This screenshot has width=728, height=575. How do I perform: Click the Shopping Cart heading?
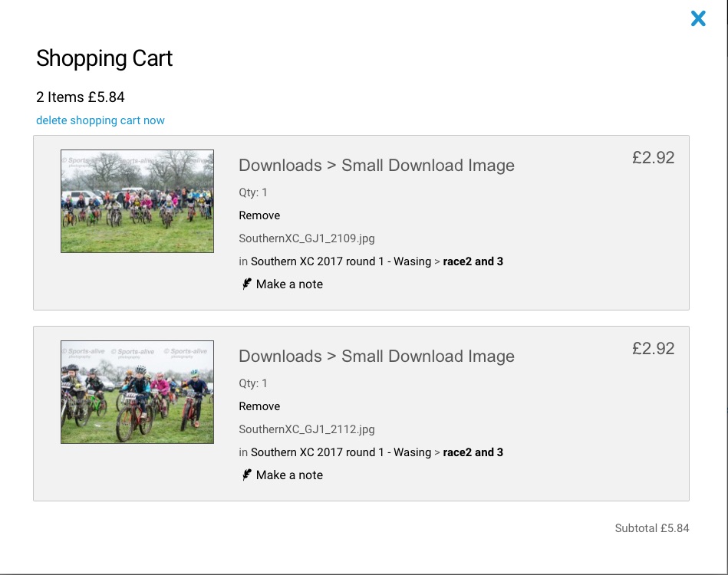104,58
